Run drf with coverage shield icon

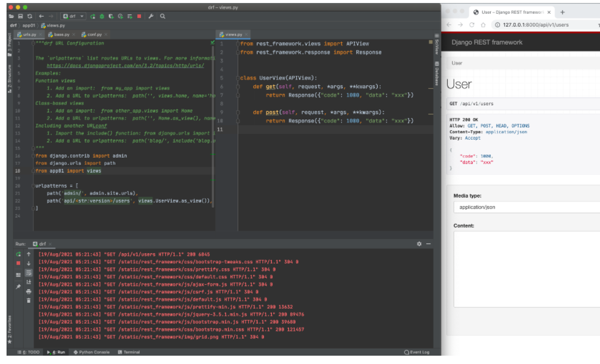(x=111, y=17)
